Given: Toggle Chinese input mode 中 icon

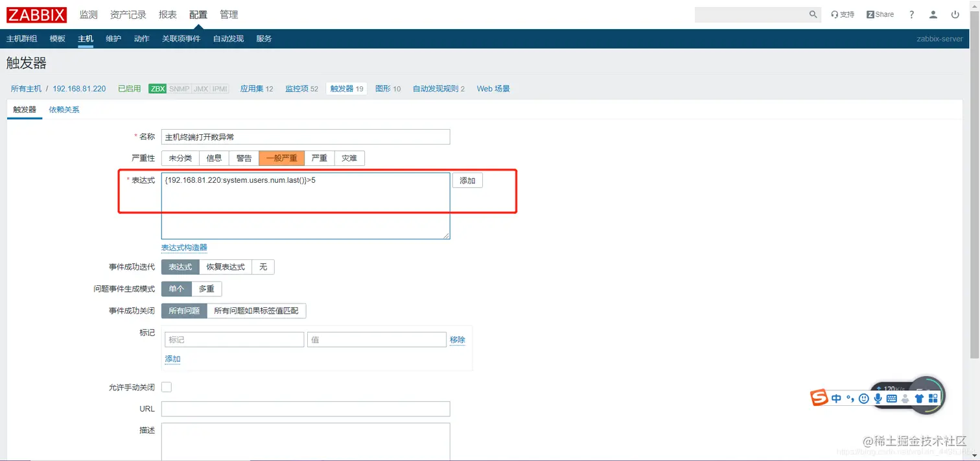Looking at the screenshot, I should coord(836,399).
